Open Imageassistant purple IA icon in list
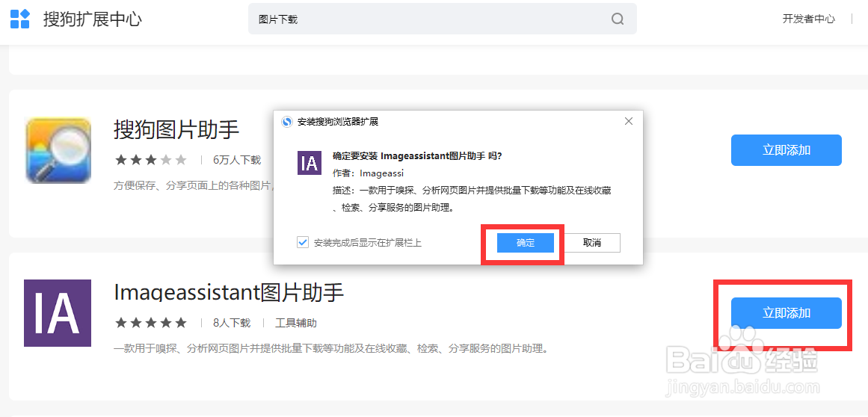 58,313
